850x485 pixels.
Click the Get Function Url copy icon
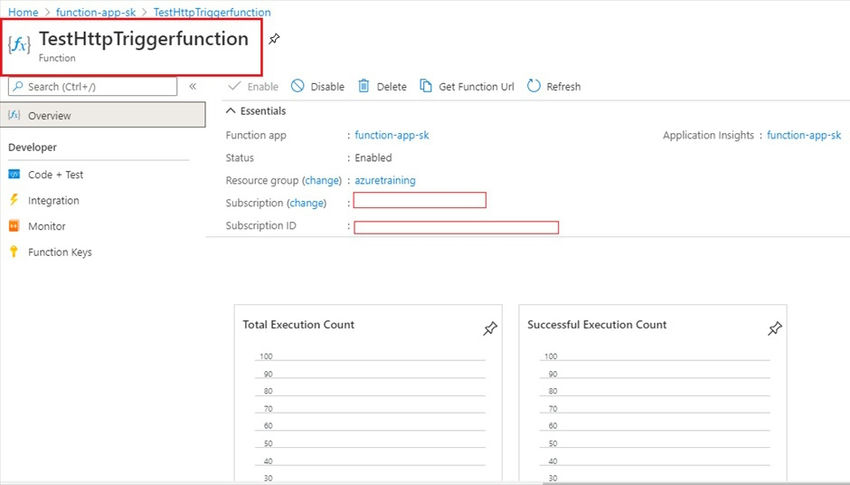tap(426, 86)
